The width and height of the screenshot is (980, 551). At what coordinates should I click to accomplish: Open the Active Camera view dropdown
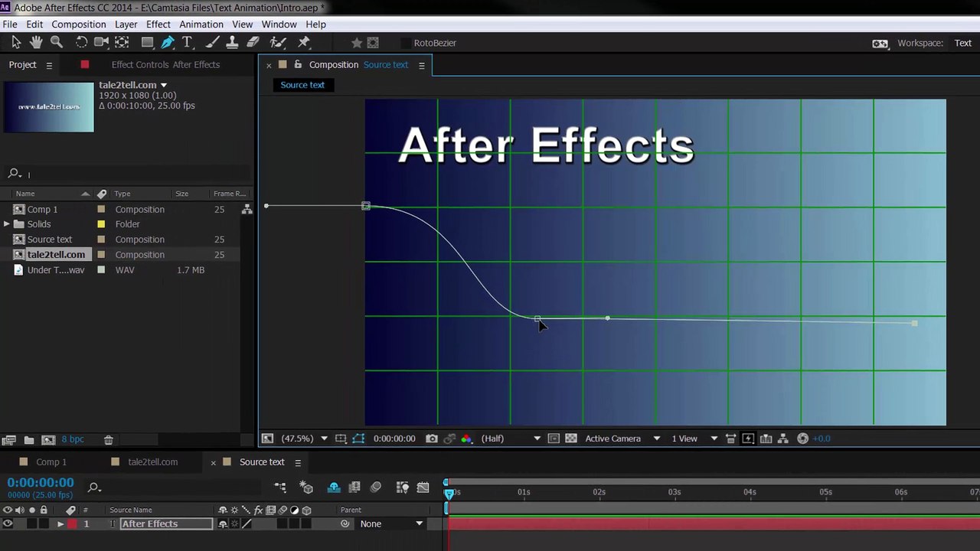[622, 439]
